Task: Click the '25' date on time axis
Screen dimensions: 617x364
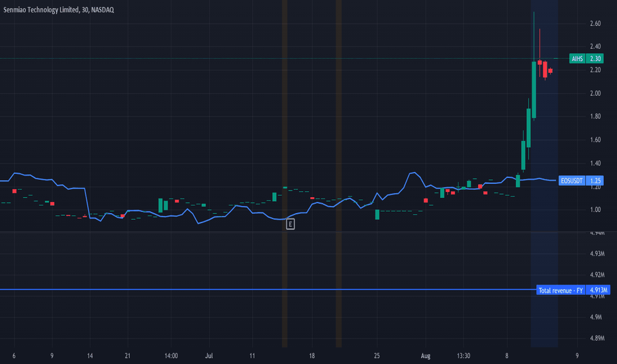Action: [377, 356]
